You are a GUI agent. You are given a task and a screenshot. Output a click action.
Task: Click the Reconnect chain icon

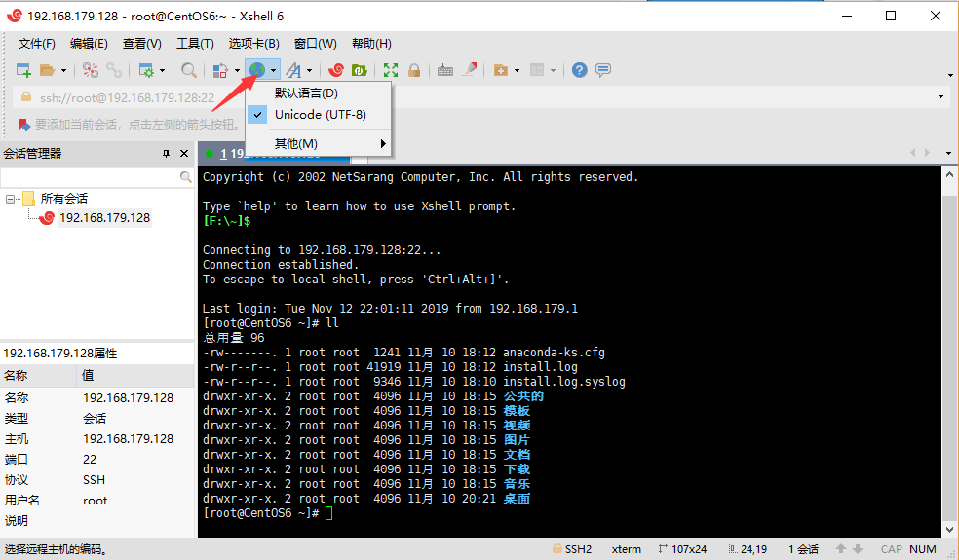point(114,70)
